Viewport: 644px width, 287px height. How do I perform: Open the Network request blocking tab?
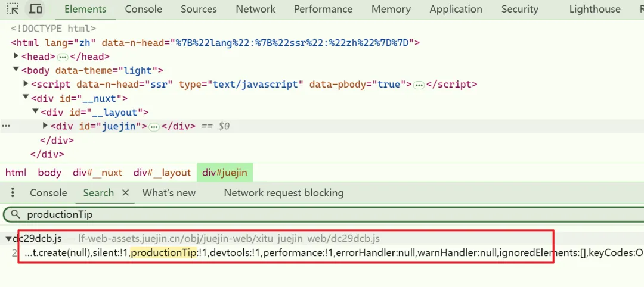click(283, 193)
